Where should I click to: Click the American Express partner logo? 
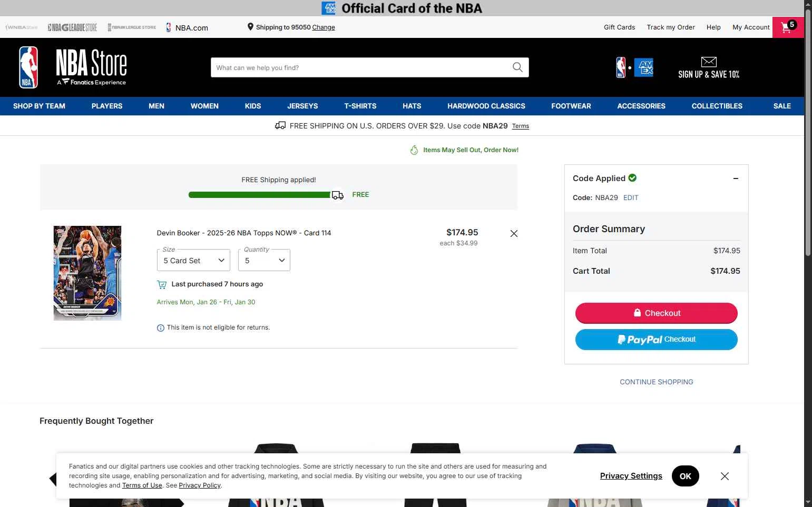[644, 67]
